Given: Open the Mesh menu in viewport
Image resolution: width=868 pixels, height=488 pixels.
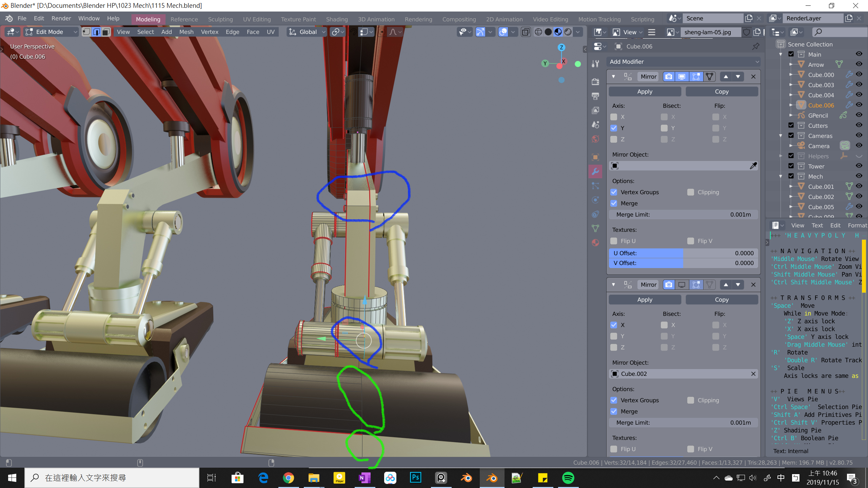Looking at the screenshot, I should click(x=186, y=32).
